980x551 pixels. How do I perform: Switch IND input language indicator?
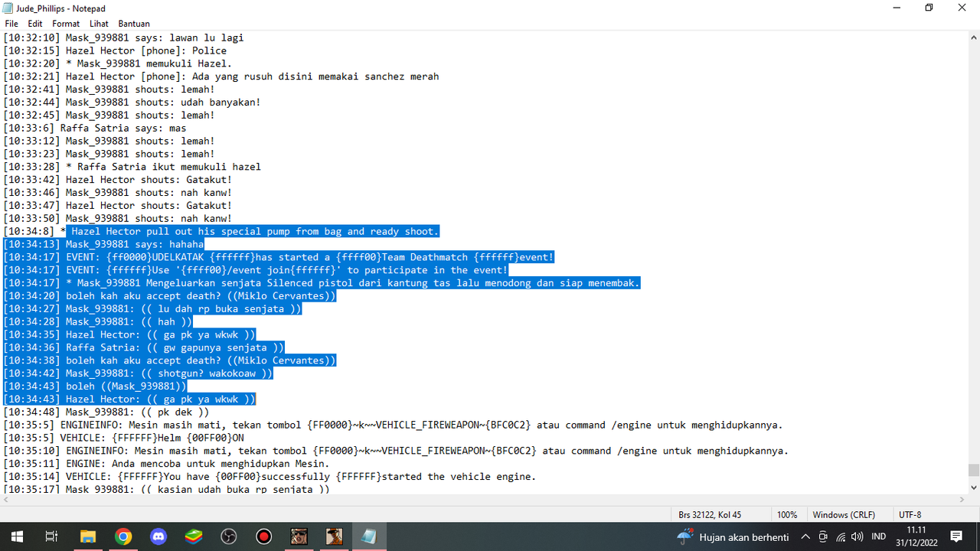[x=879, y=537]
